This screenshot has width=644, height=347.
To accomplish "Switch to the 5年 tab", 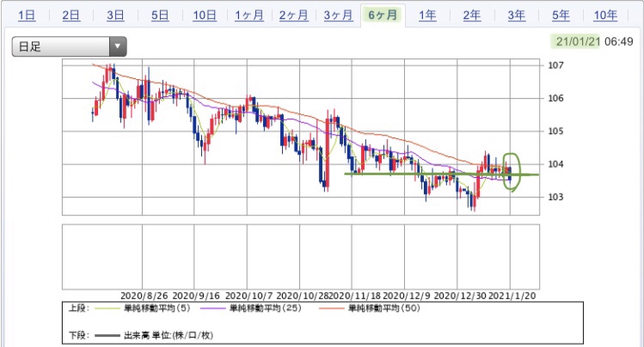I will coord(561,15).
